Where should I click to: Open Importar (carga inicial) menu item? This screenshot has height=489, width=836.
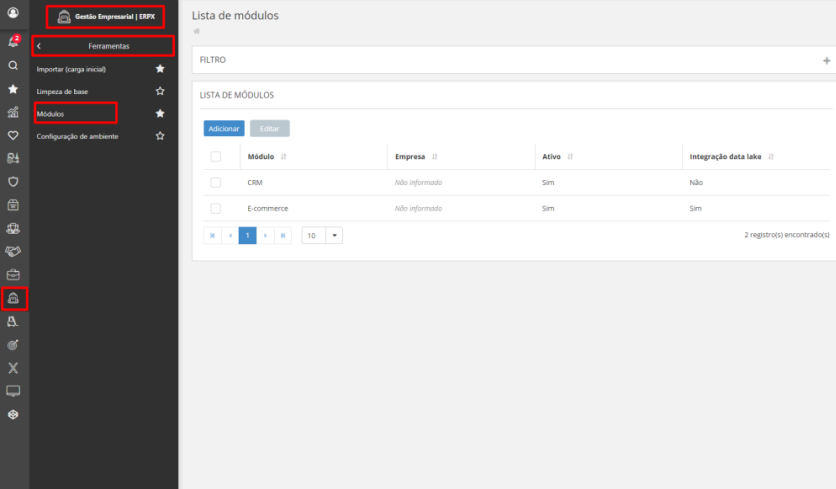tap(71, 69)
